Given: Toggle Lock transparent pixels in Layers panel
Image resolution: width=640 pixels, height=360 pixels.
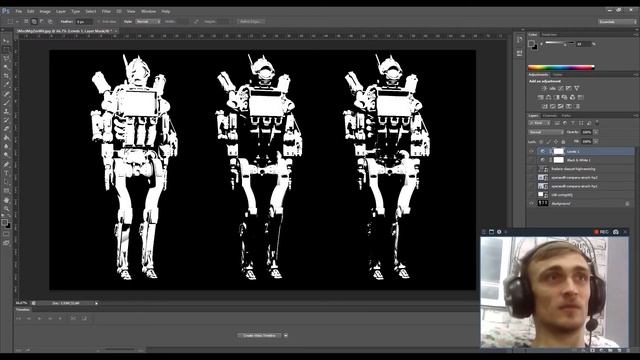Looking at the screenshot, I should coord(542,142).
